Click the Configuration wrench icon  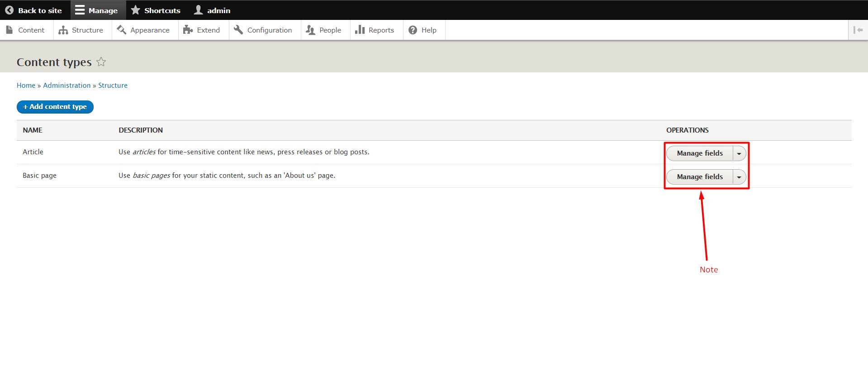click(x=238, y=30)
